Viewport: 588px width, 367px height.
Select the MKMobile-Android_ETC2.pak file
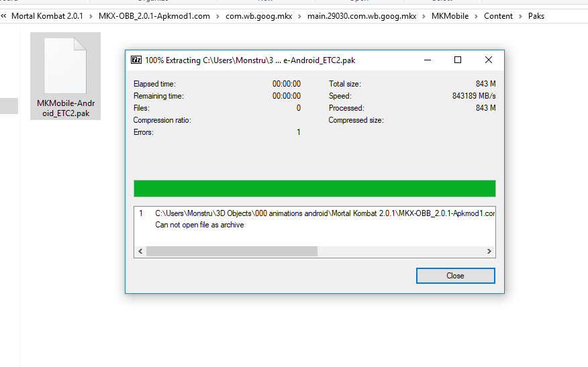[x=65, y=76]
